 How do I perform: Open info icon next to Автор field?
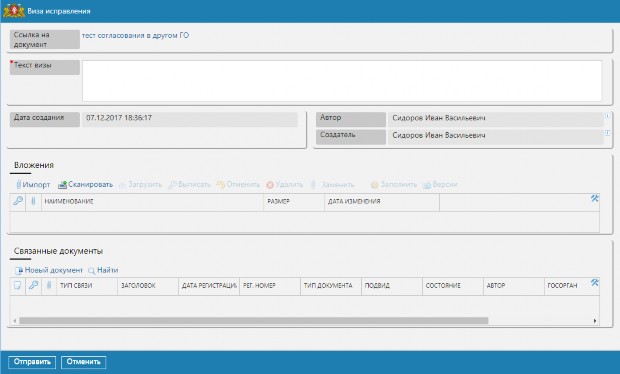click(x=607, y=116)
